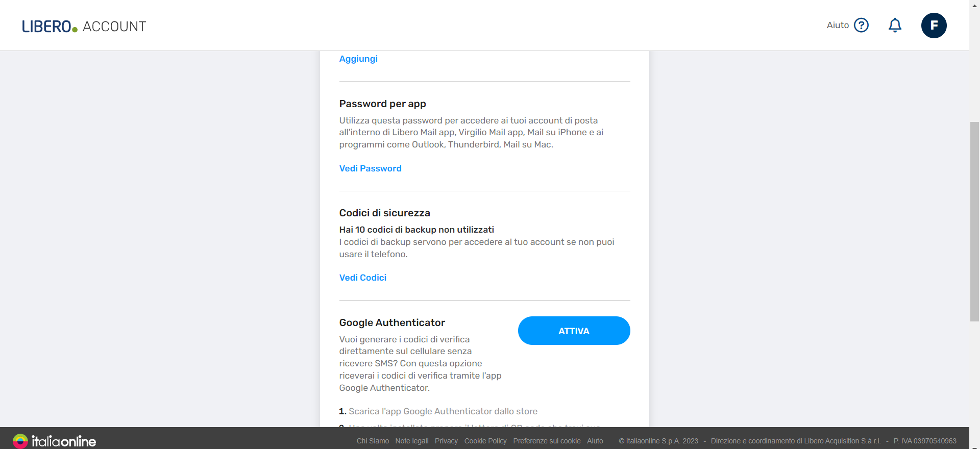The image size is (980, 449).
Task: Click the Libero Account logo
Action: (84, 26)
